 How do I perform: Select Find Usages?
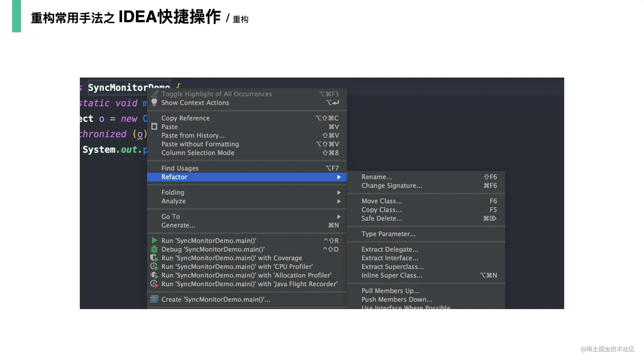[x=247, y=168]
